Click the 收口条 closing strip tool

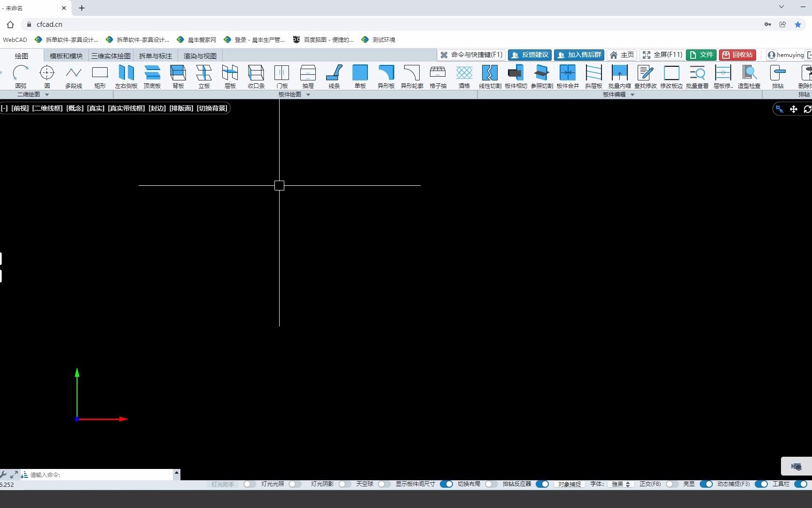pyautogui.click(x=256, y=76)
